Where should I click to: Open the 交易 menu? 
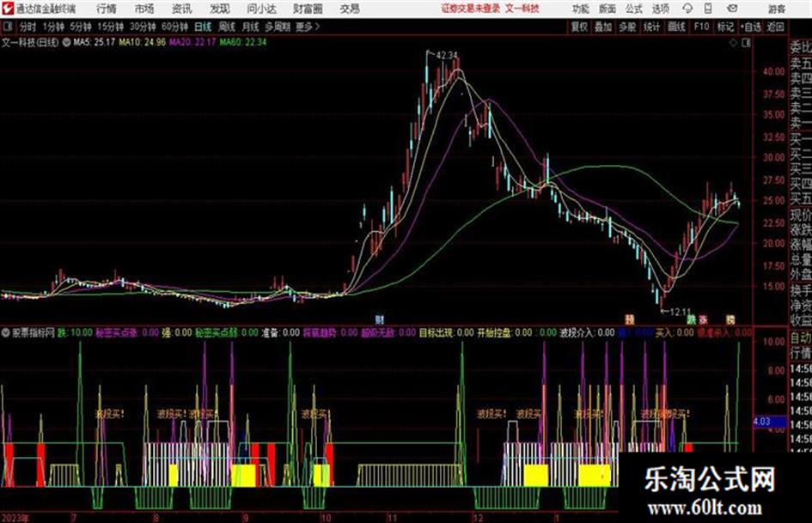pos(350,9)
